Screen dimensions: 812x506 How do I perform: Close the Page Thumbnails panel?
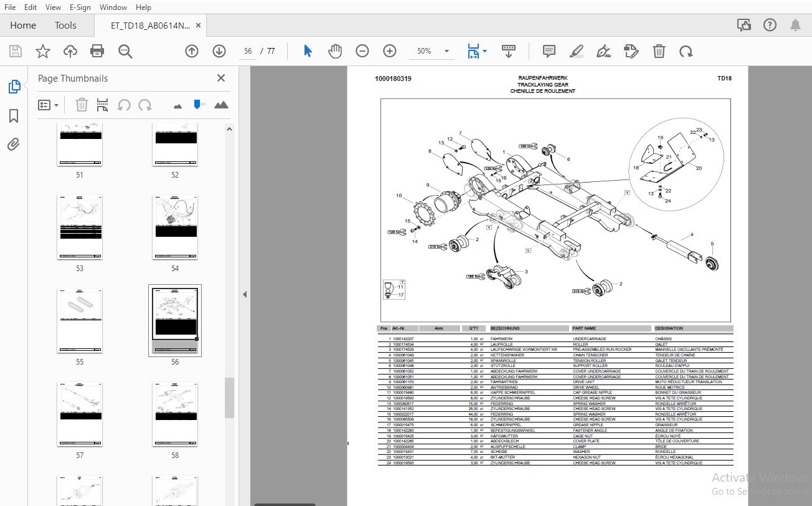[220, 78]
